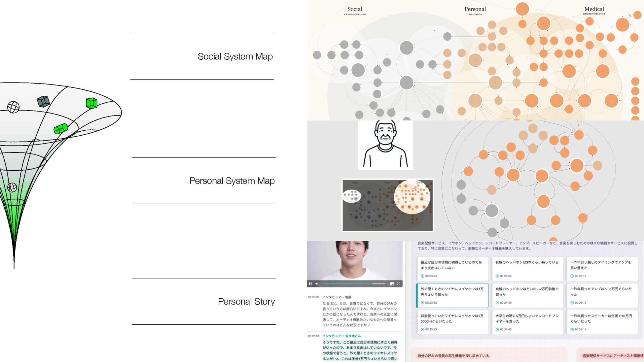
Task: Select the 一昨年引っ越しのタイミングでアンプを買い替えた card
Action: (x=602, y=269)
